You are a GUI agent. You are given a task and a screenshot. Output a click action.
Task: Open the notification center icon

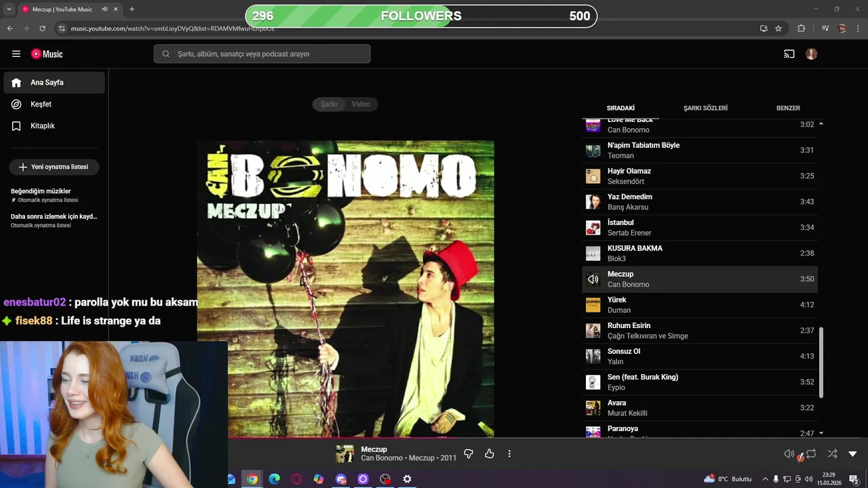pos(854,479)
